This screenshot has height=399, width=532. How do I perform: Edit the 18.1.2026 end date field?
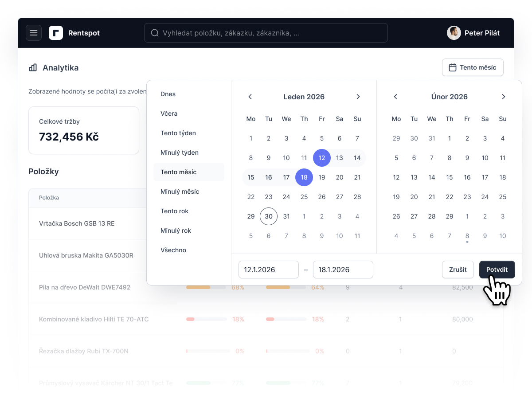(343, 270)
